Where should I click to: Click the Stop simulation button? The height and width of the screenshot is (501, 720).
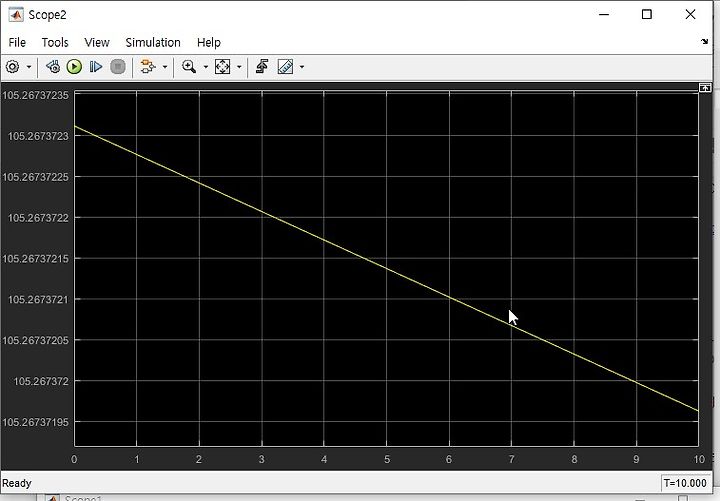(x=118, y=67)
